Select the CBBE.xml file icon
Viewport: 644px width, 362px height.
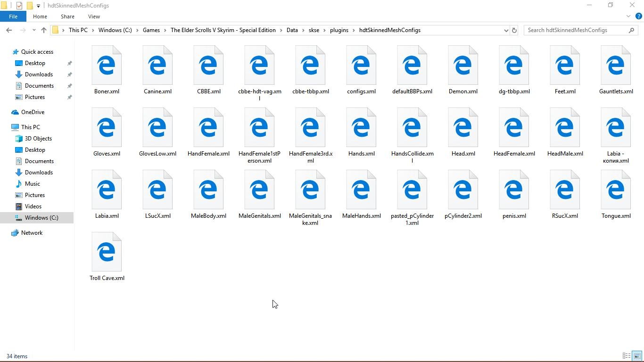pyautogui.click(x=208, y=66)
